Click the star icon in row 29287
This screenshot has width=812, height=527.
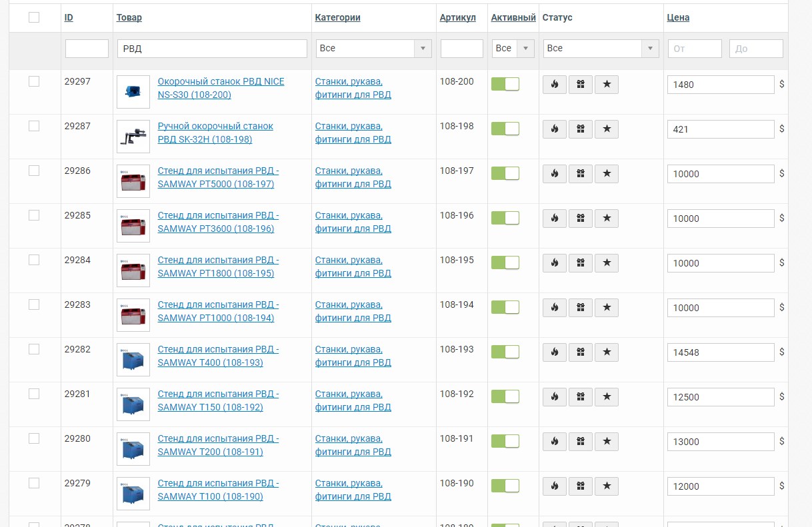pos(607,129)
